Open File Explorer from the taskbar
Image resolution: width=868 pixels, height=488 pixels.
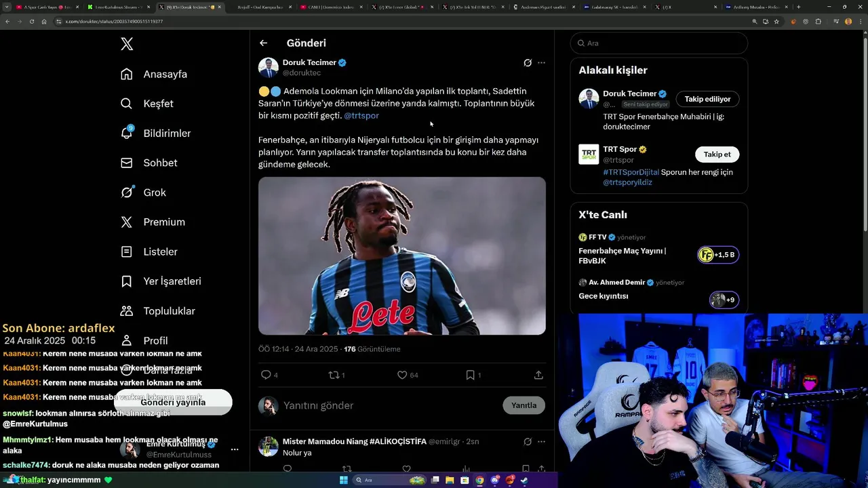click(x=449, y=481)
